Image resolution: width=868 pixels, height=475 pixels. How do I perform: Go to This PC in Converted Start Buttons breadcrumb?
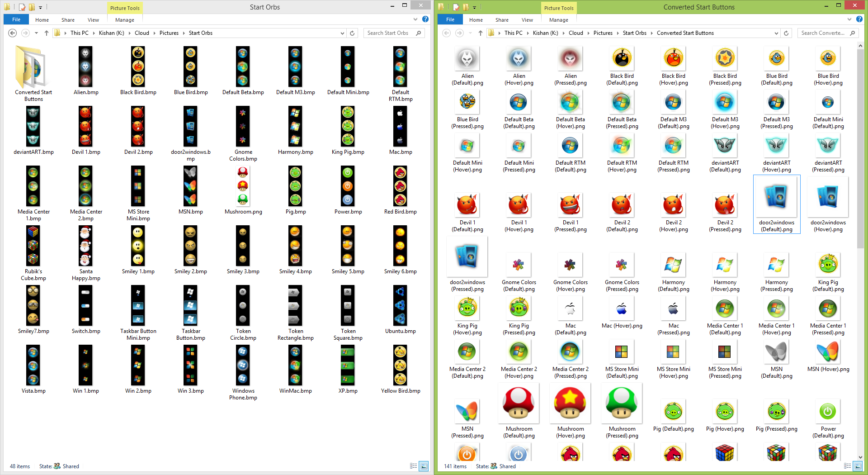[x=513, y=33]
